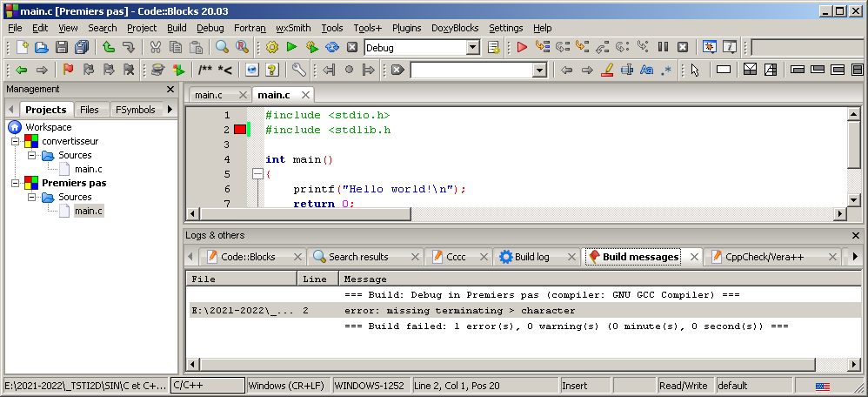The image size is (868, 397).
Task: Open the DoxyBlocks wizard icon
Action: (158, 70)
